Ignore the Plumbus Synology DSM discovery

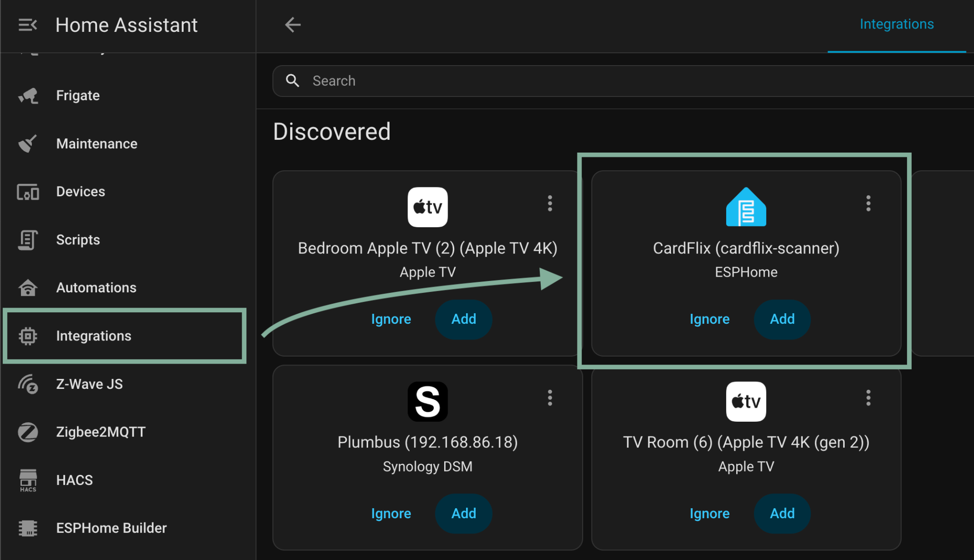pyautogui.click(x=391, y=513)
